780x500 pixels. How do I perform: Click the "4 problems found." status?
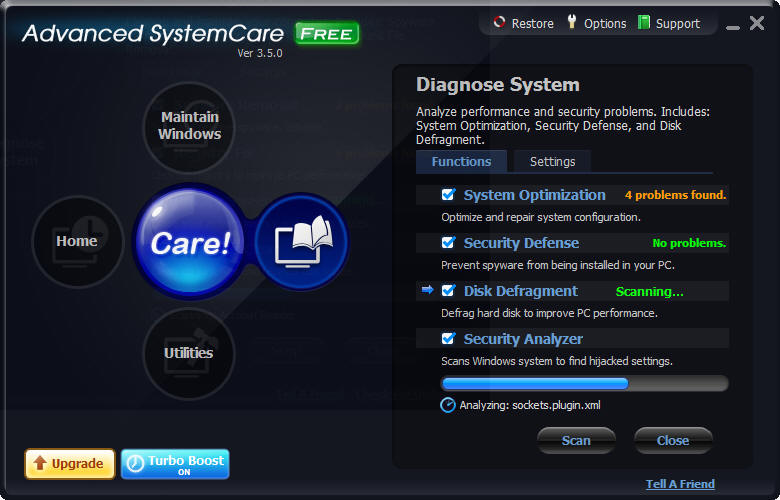676,195
